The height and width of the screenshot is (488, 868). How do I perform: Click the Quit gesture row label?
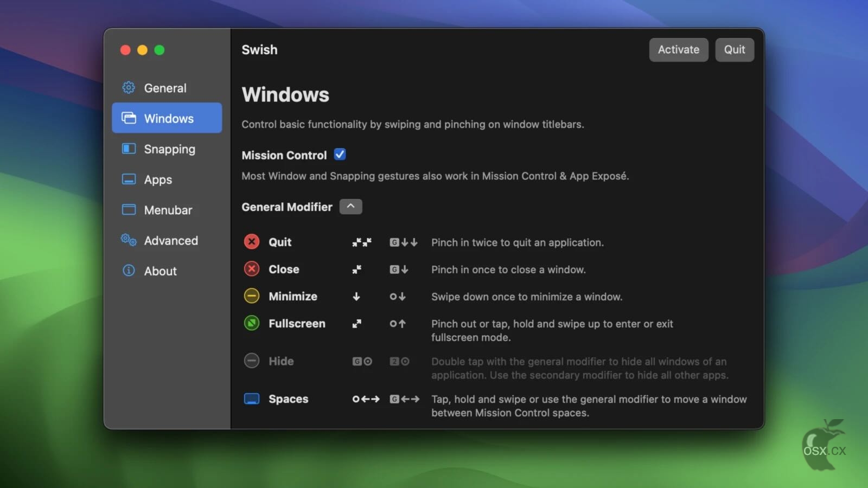click(x=280, y=242)
